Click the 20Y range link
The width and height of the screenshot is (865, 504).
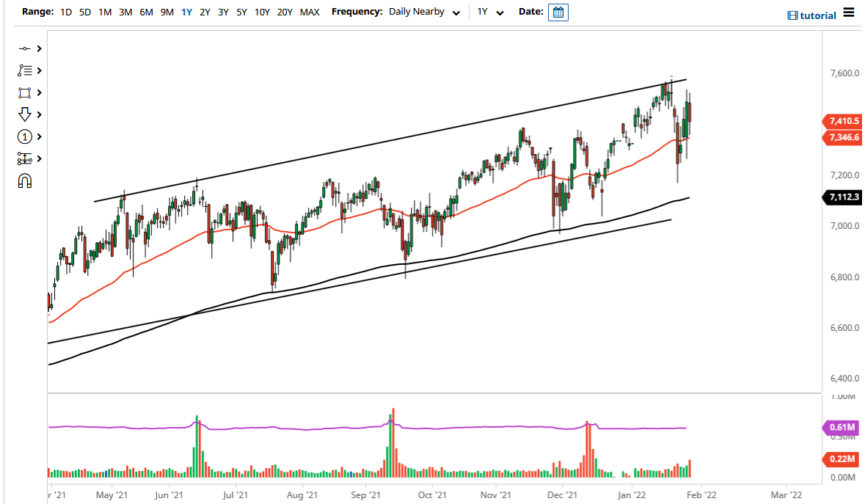click(285, 12)
